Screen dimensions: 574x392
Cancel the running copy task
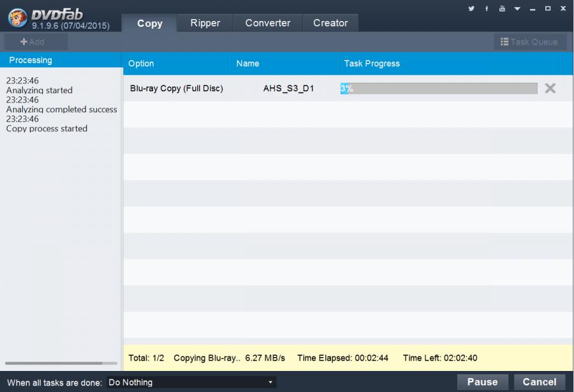[x=539, y=382]
